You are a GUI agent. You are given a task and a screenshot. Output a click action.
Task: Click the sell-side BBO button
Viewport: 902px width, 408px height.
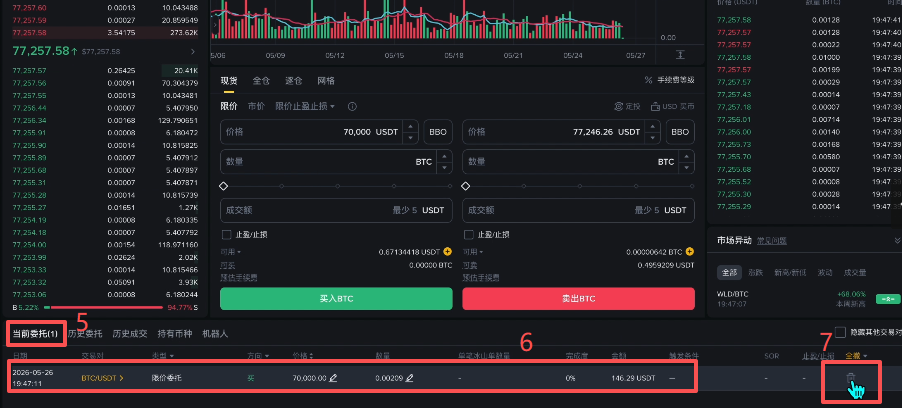pyautogui.click(x=680, y=132)
